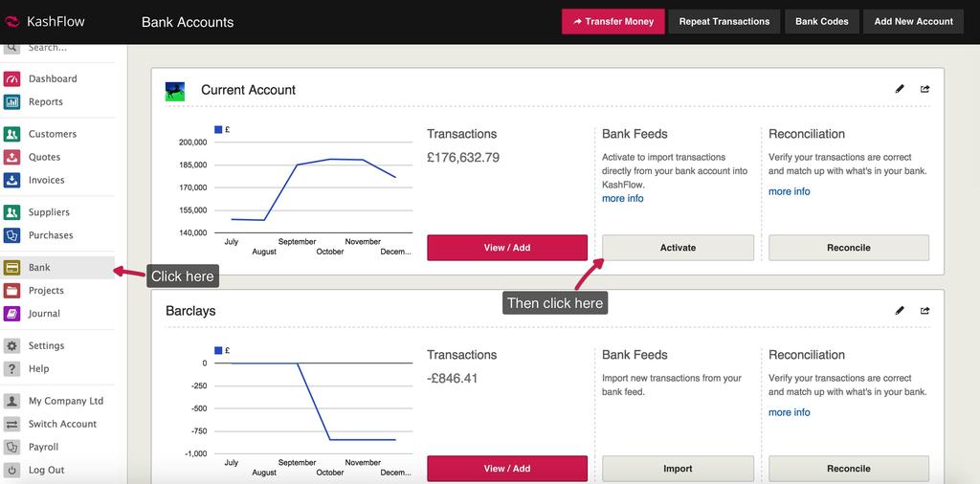The image size is (980, 484).
Task: Select the Invoices download icon
Action: 12,180
